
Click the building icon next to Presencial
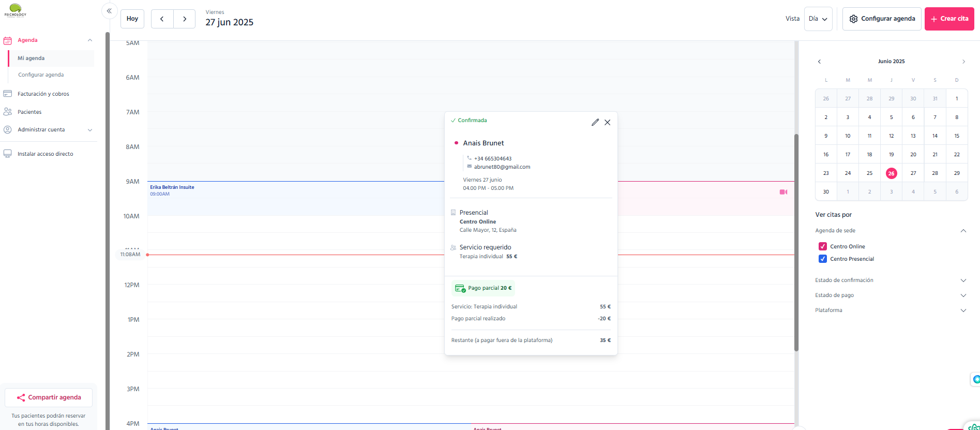(453, 212)
